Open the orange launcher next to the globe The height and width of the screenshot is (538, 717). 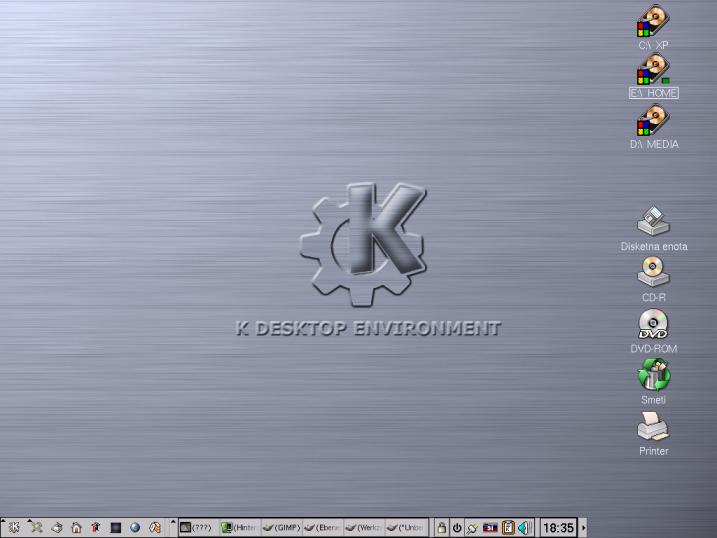(155, 528)
